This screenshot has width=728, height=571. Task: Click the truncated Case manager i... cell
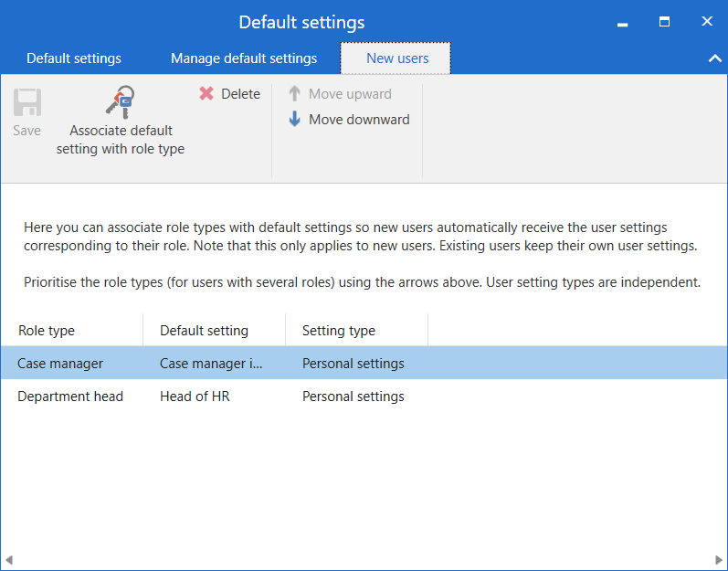pos(211,364)
